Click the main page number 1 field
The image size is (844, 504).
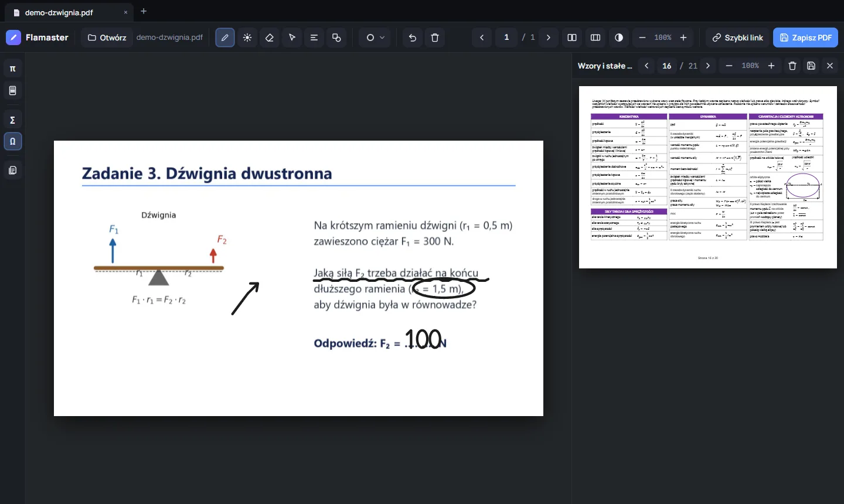click(507, 38)
